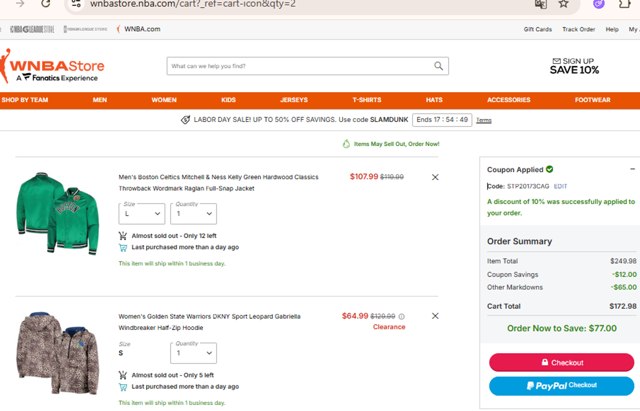Open the Size dropdown for Celtics jacket
Viewport: 640px width, 411px height.
142,213
